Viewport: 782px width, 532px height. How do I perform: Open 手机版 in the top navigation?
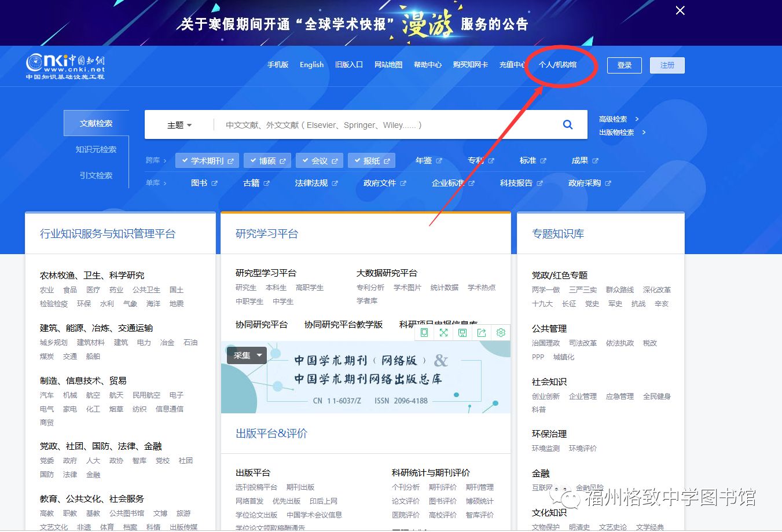click(x=278, y=65)
